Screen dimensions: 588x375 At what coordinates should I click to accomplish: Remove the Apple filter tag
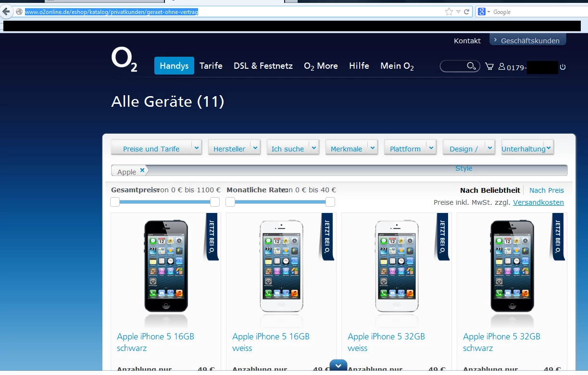[142, 170]
